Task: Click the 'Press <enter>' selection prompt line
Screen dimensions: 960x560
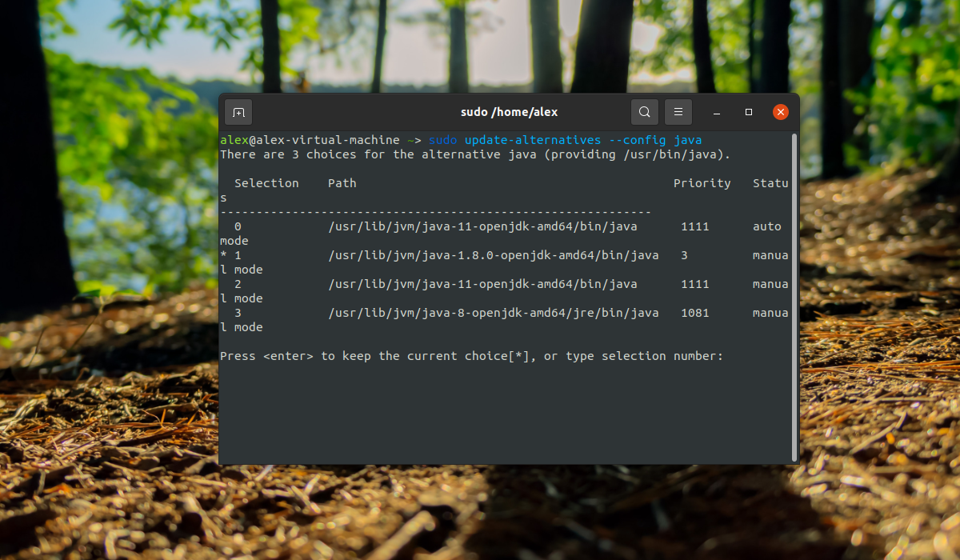Action: pyautogui.click(x=471, y=356)
